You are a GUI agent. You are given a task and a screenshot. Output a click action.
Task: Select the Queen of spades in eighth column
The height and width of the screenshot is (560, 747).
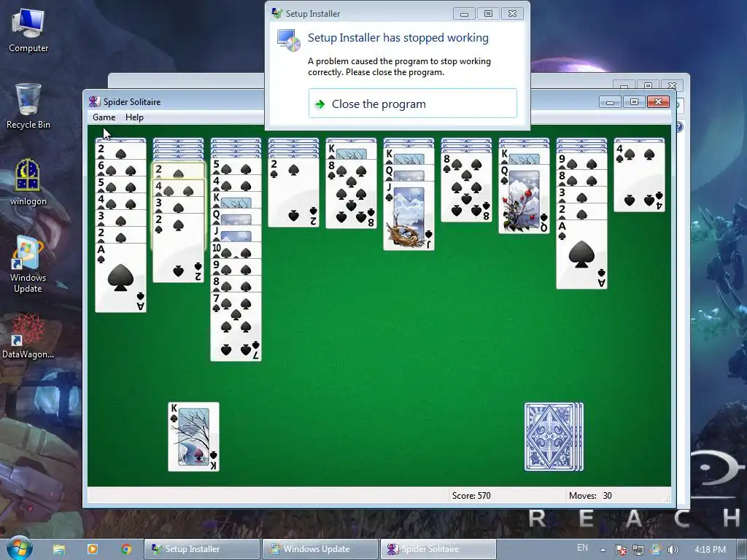(524, 199)
